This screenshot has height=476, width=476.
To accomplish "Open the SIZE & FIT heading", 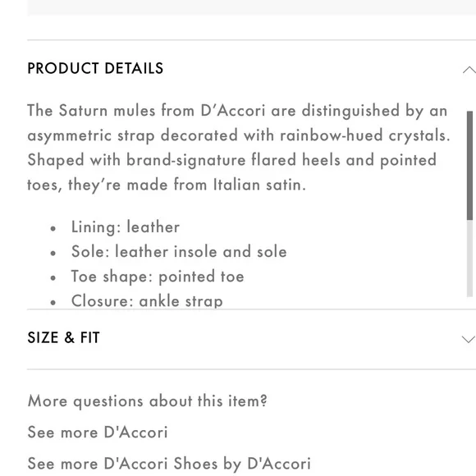I will pos(63,337).
